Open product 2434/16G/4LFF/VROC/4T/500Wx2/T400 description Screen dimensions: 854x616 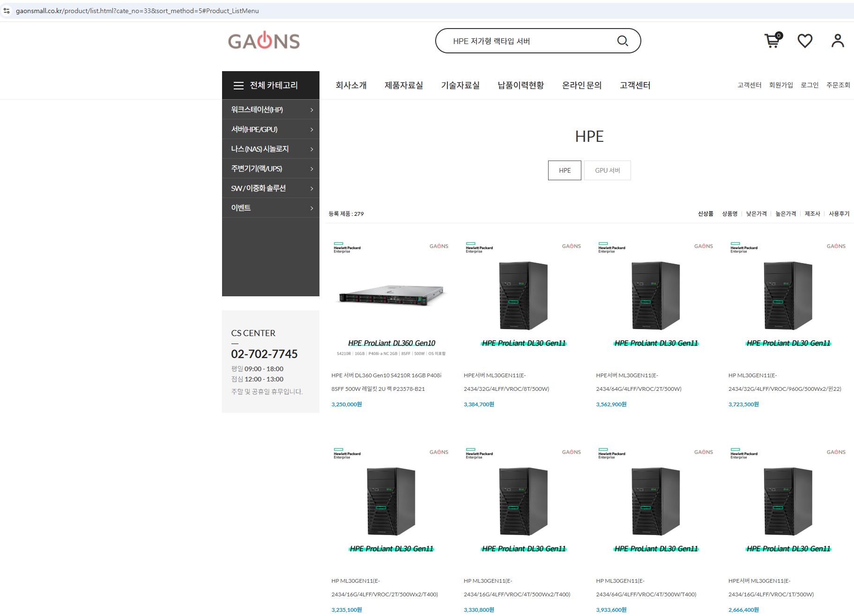[x=517, y=587]
